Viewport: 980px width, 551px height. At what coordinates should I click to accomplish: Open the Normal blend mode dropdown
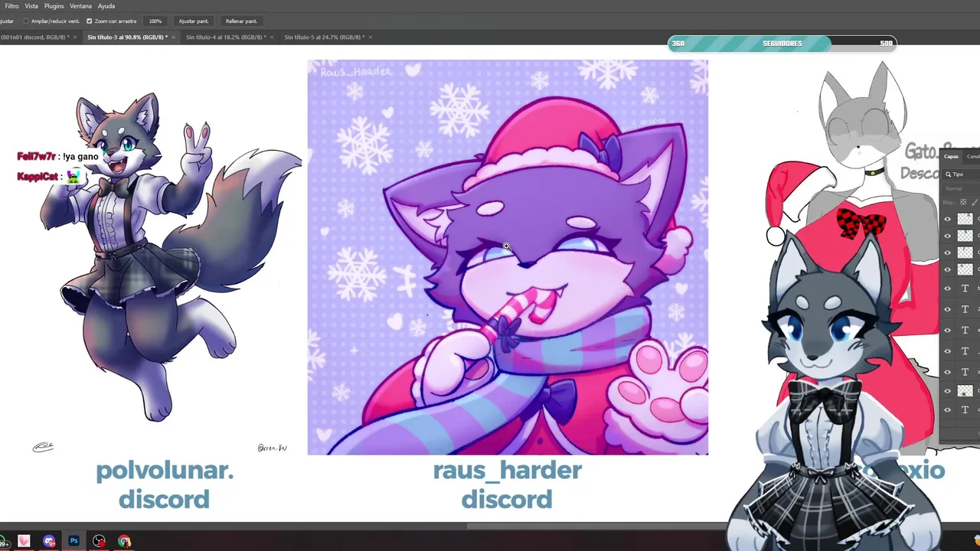(x=962, y=188)
